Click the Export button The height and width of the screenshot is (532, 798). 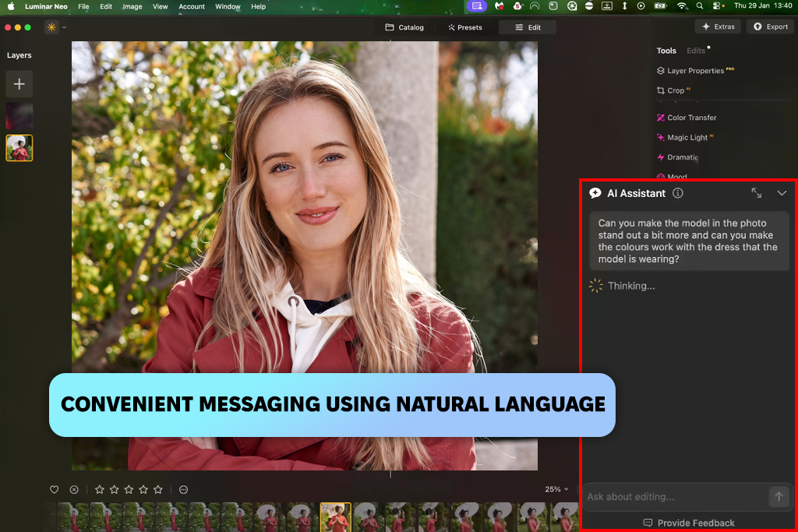click(x=771, y=27)
